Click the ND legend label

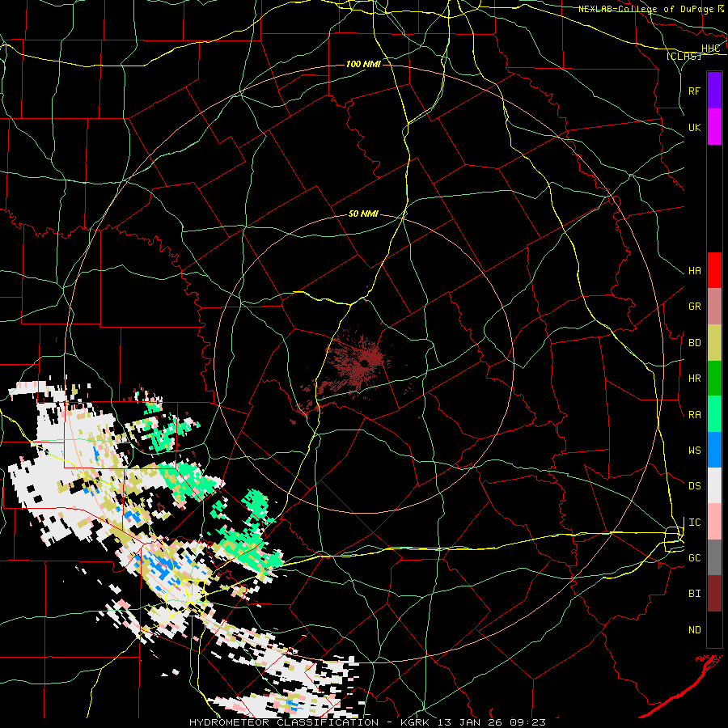click(x=694, y=629)
